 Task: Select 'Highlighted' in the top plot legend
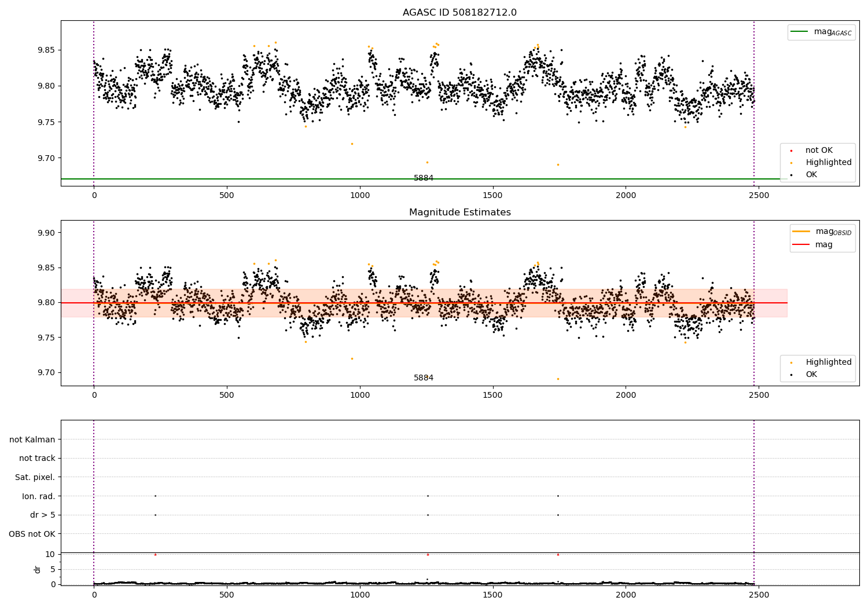point(828,163)
